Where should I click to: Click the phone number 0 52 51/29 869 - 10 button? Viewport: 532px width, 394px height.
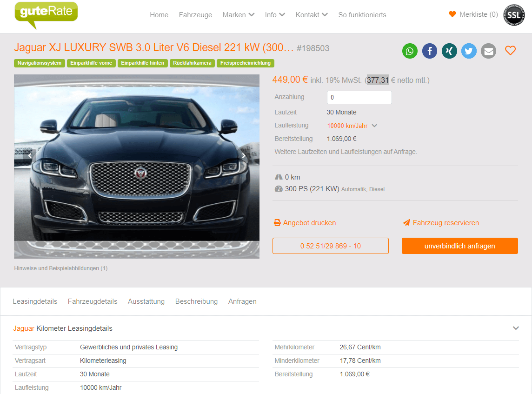[331, 246]
